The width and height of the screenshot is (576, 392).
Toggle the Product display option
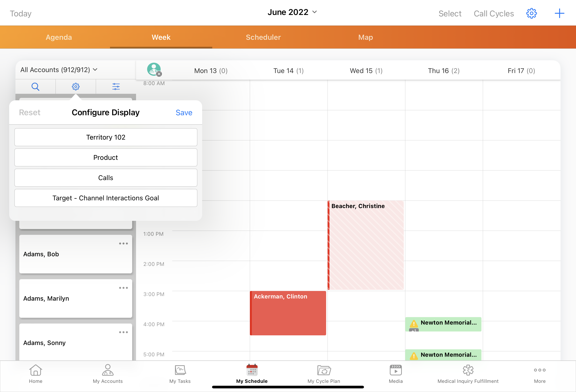point(106,157)
